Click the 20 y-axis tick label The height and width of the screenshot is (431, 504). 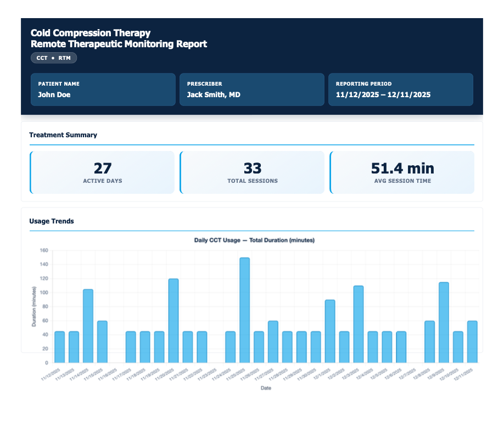46,349
